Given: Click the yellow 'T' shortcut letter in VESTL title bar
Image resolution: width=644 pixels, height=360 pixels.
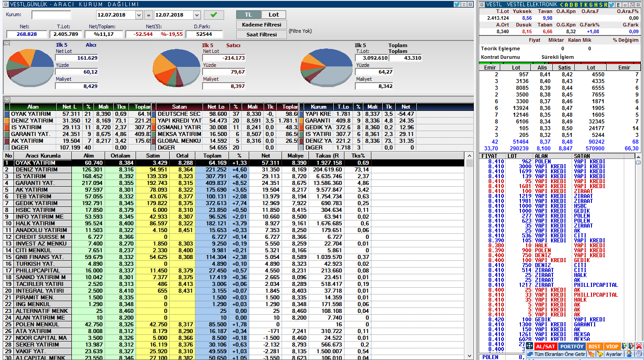Looking at the screenshot, I should pos(581,5).
